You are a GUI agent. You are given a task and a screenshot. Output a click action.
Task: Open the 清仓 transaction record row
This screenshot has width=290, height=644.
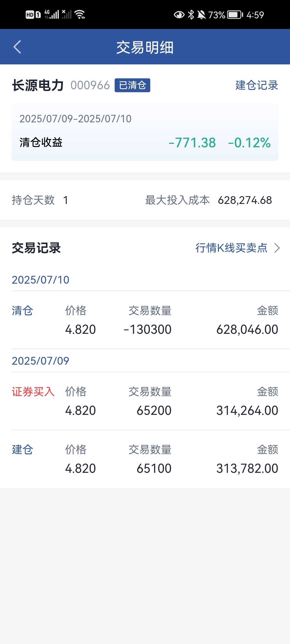point(145,320)
